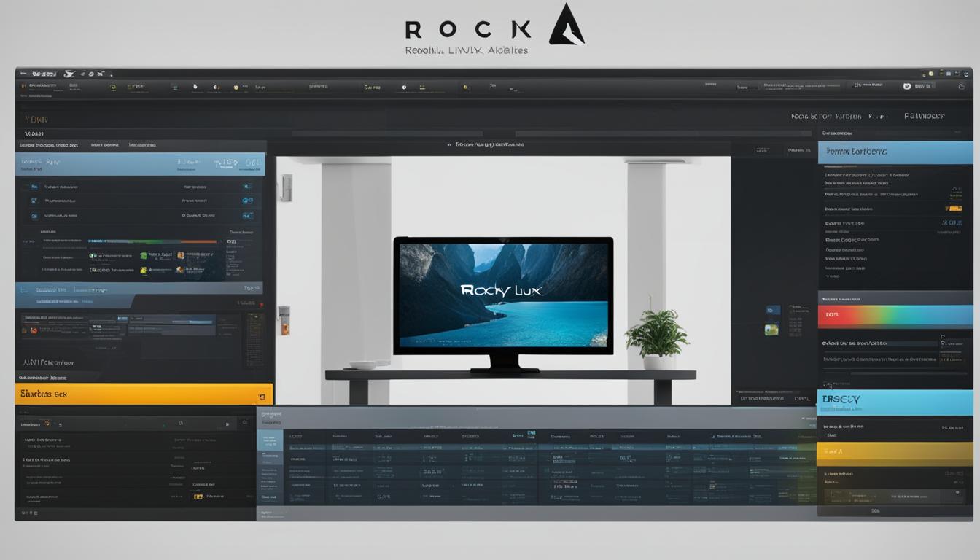Click the blue shield icon on the first list row

34,187
